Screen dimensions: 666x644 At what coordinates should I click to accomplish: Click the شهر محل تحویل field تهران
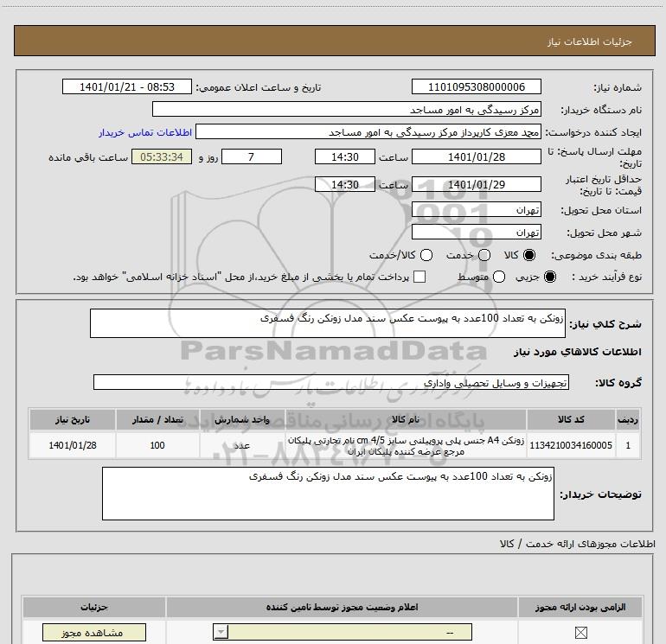[476, 233]
